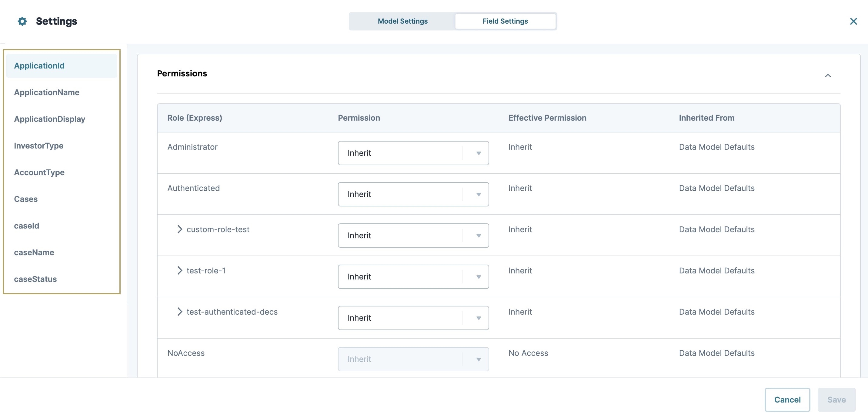This screenshot has height=418, width=868.
Task: Click Data Model Defaults in NoAccess row
Action: (x=716, y=353)
